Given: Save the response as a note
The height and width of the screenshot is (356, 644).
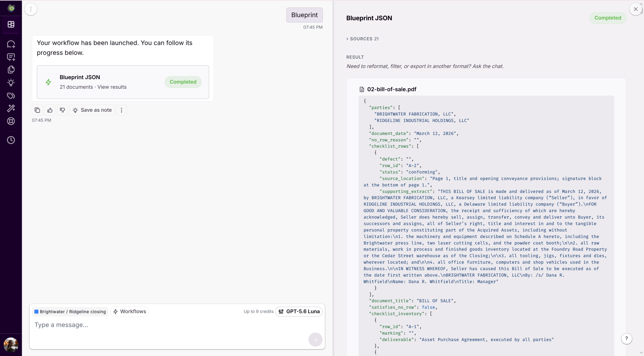Looking at the screenshot, I should (92, 110).
